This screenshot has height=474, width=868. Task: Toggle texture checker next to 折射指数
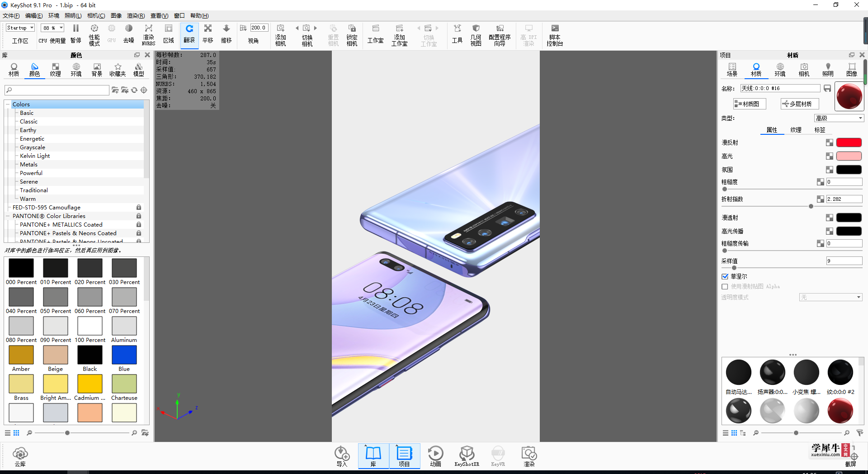point(821,199)
